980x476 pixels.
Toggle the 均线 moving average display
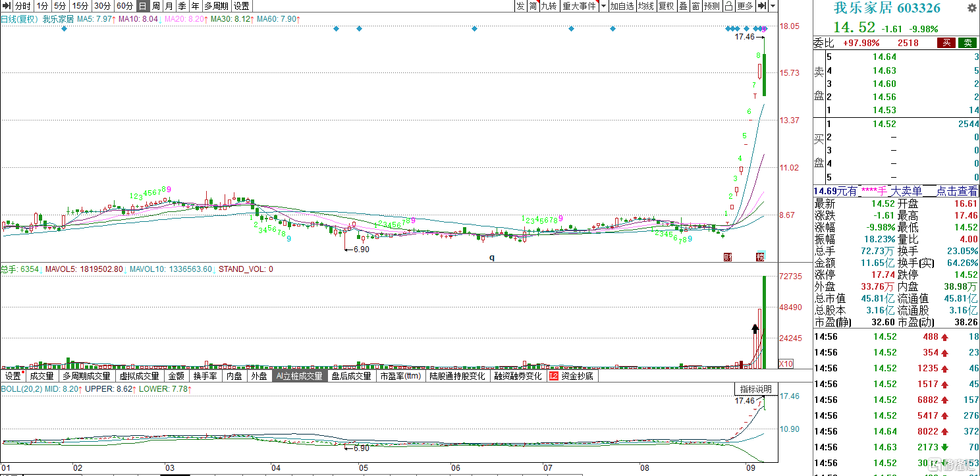645,6
